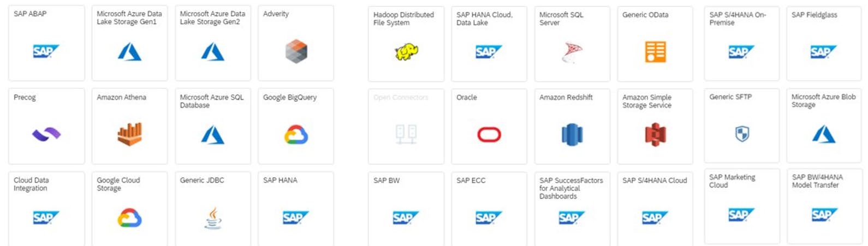Image resolution: width=868 pixels, height=246 pixels.
Task: Click the Generic OData orange icon
Action: tap(655, 52)
